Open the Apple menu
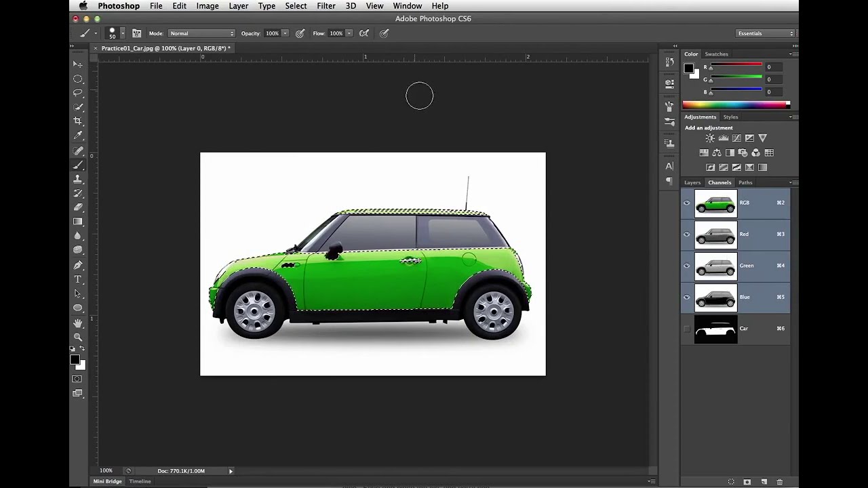Screen dimensions: 868x488 [83, 6]
